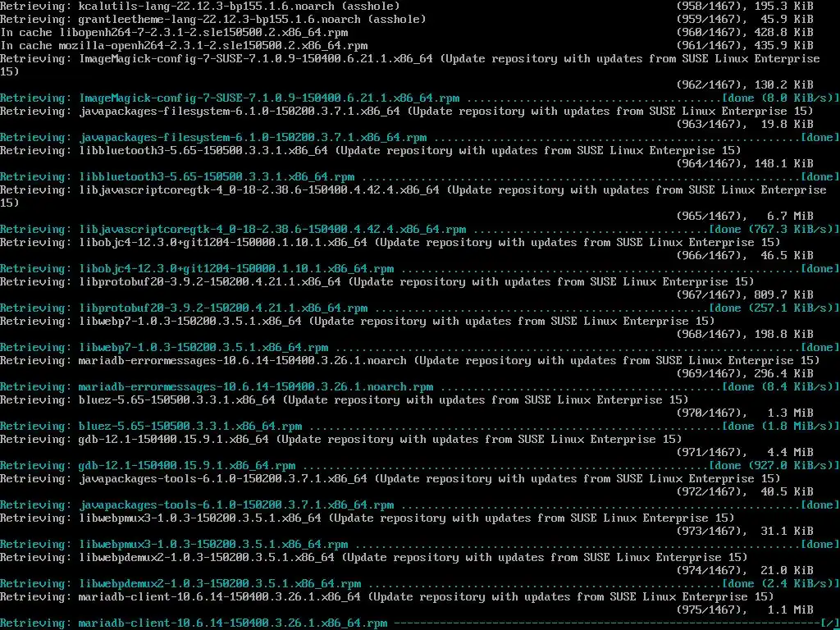Click the "[done (8.0 KiB/s)]" status
840x630 pixels.
[781, 98]
